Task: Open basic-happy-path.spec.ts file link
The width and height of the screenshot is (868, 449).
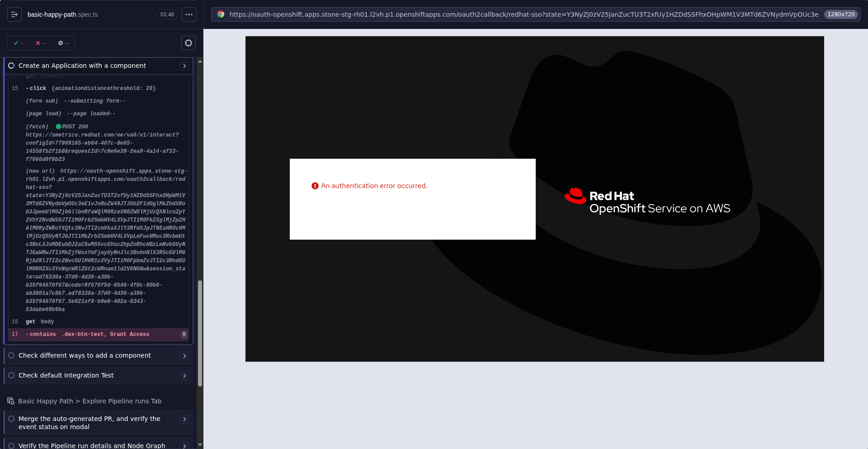Action: pyautogui.click(x=62, y=14)
